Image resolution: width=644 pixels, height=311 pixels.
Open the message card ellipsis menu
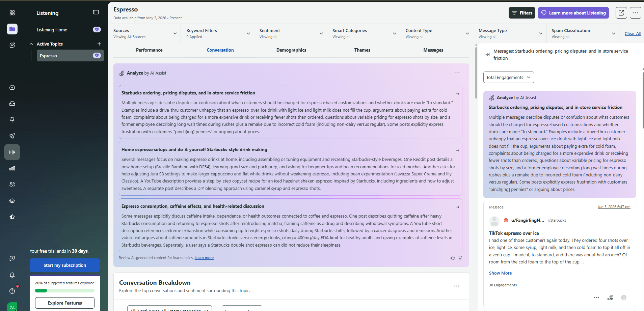(597, 298)
